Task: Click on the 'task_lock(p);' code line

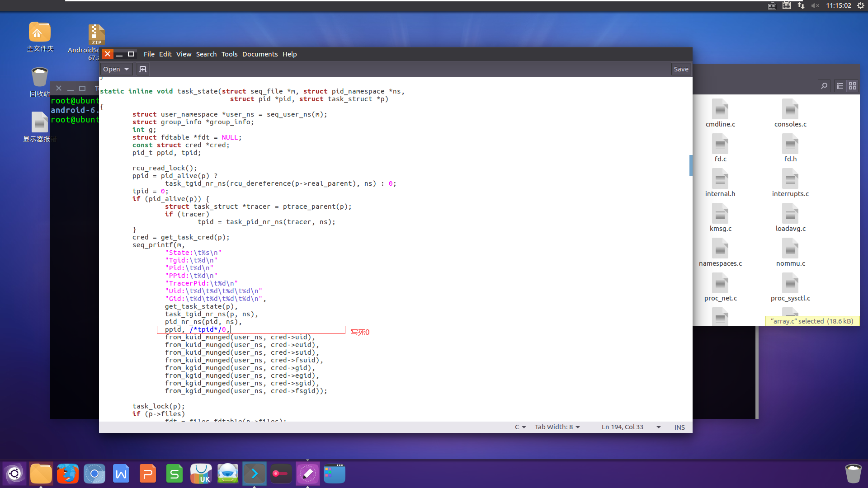Action: (159, 406)
